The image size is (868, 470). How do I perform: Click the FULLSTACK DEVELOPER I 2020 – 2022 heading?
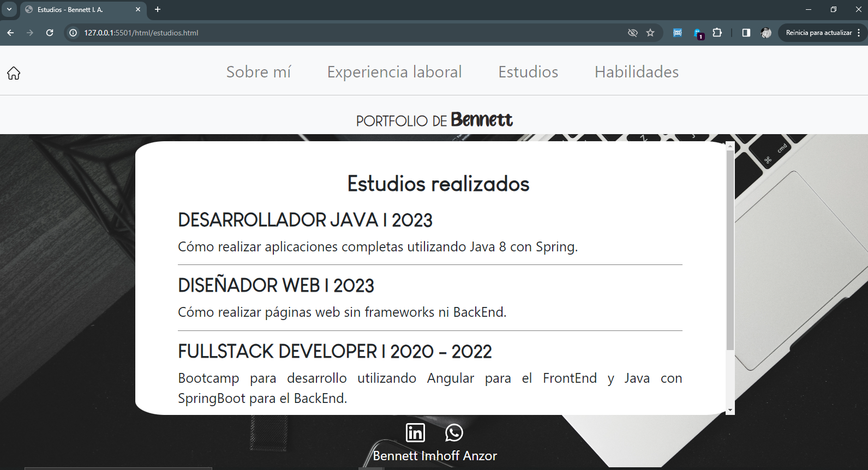pyautogui.click(x=335, y=352)
